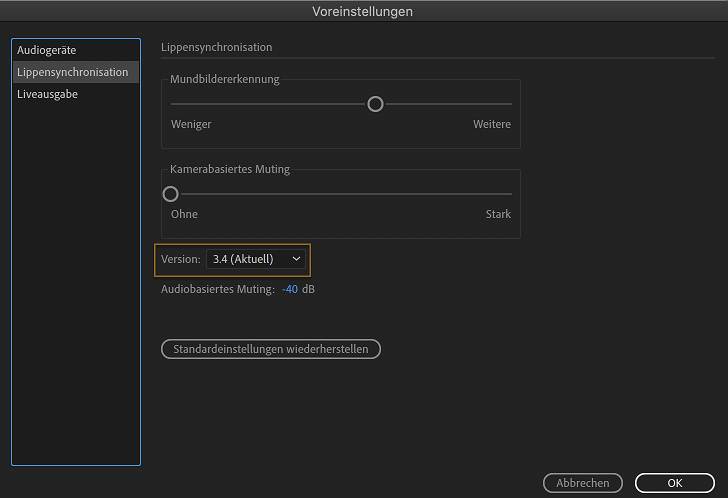Screen dimensions: 728x498
Task: Cancel the dialog with Abbrechen
Action: pos(582,483)
